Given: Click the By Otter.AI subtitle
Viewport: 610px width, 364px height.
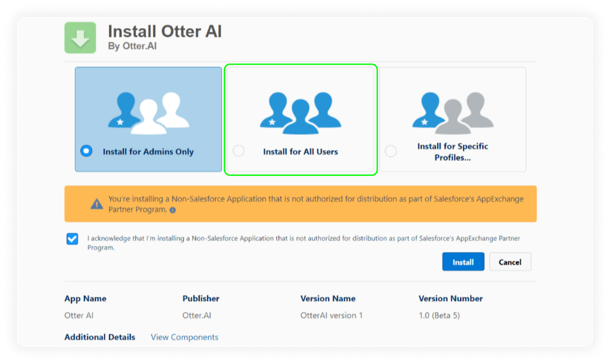Looking at the screenshot, I should tap(132, 46).
